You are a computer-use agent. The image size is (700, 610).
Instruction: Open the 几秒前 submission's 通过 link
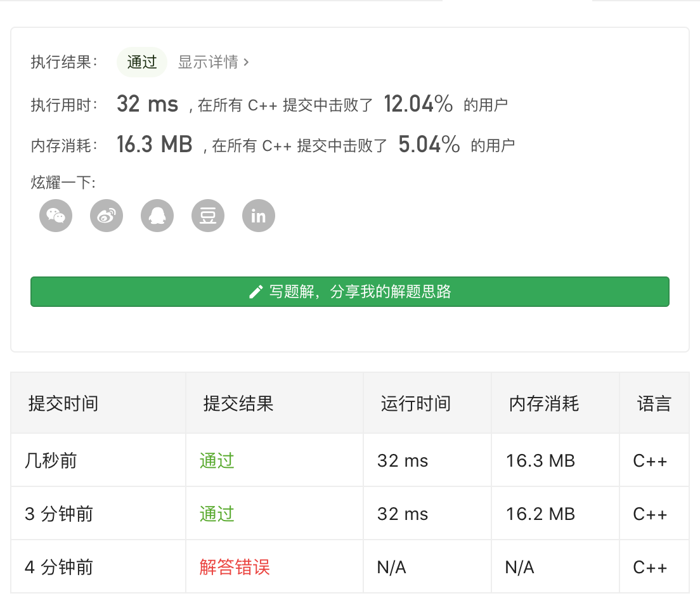click(x=217, y=460)
